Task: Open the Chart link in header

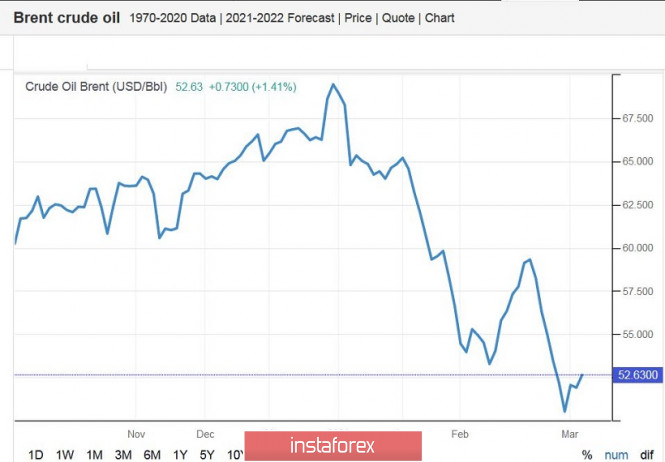Action: (x=442, y=19)
